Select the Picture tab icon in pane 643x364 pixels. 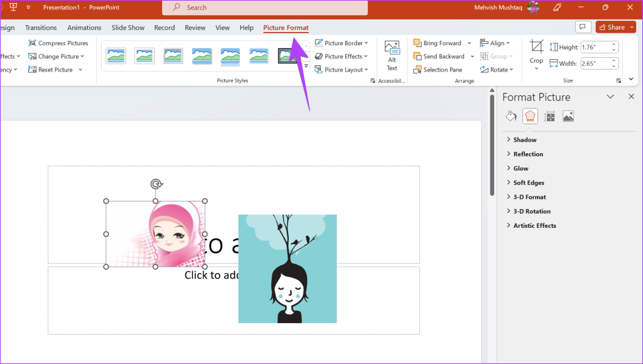click(x=568, y=116)
